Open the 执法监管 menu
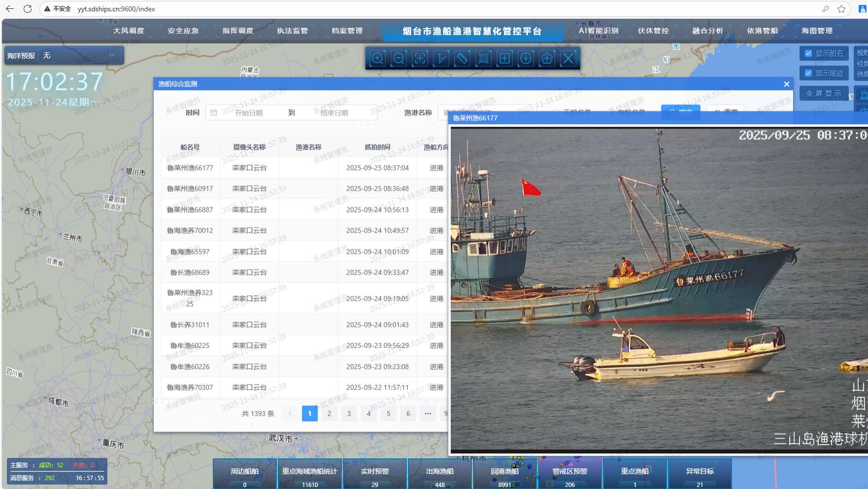This screenshot has height=489, width=868. point(293,31)
